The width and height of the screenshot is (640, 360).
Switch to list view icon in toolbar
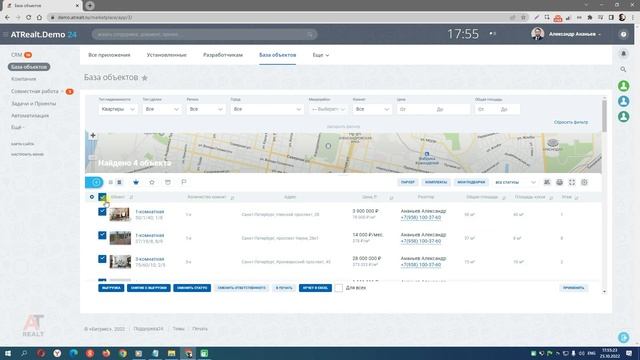(111, 182)
